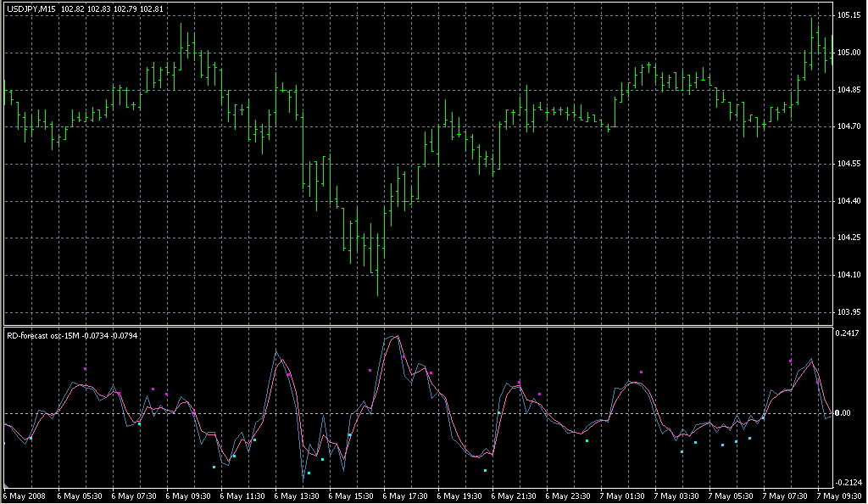Select the 104.55 price level on scale
This screenshot has width=868, height=504.
[x=849, y=164]
